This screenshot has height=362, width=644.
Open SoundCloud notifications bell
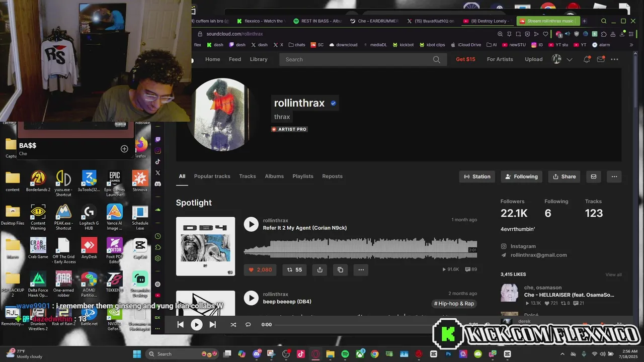587,59
